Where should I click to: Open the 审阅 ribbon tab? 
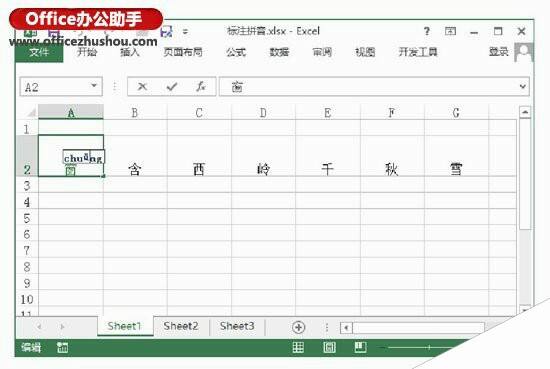pos(322,52)
